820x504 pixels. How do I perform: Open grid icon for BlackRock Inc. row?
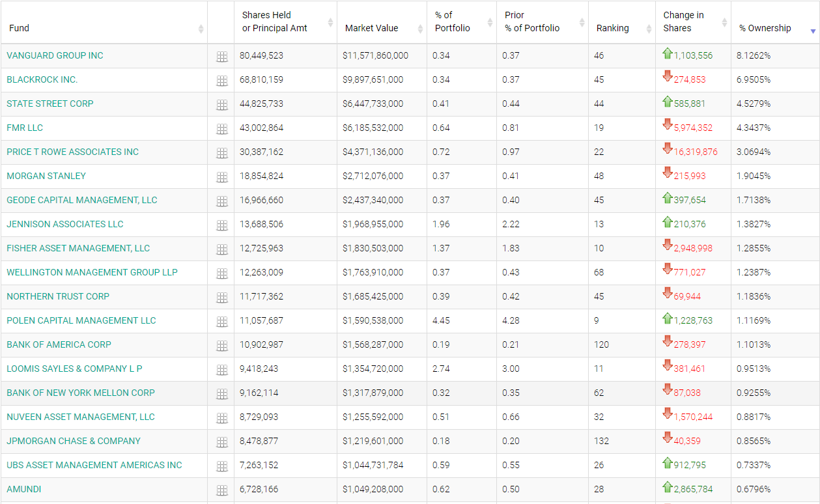click(x=221, y=81)
